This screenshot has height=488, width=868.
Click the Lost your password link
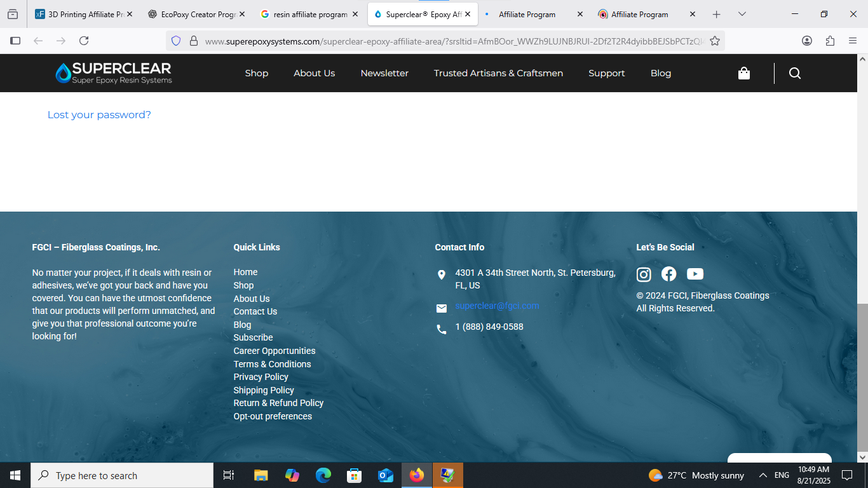(x=99, y=115)
